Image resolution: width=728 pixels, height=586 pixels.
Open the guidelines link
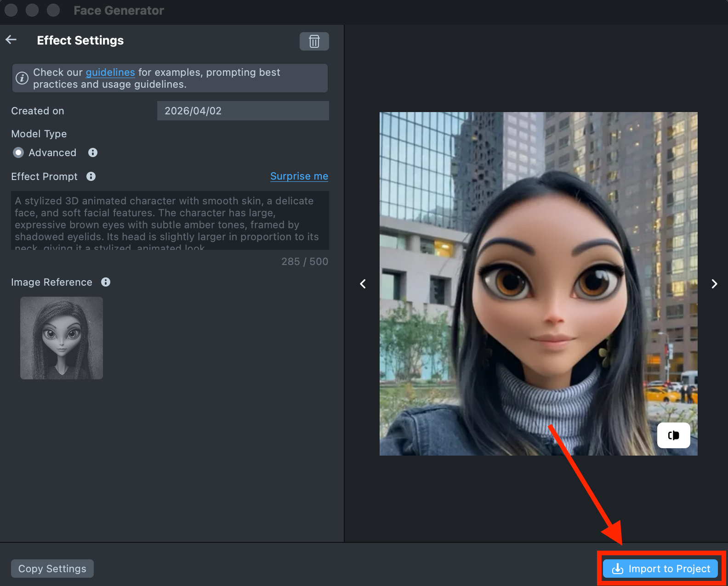[110, 72]
